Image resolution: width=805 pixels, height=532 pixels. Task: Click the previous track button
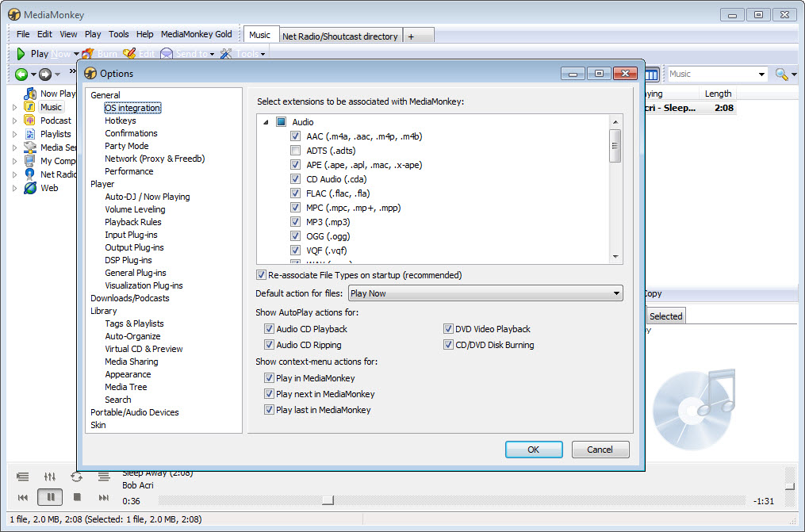click(x=23, y=497)
